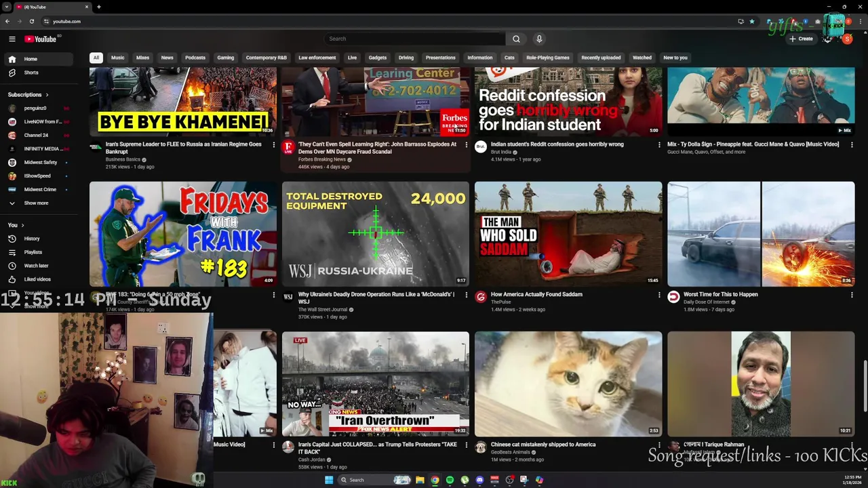Select the New to you chip
868x488 pixels.
pyautogui.click(x=675, y=58)
